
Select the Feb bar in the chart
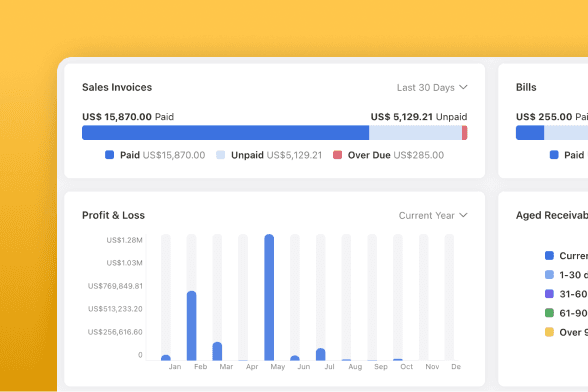pos(191,326)
